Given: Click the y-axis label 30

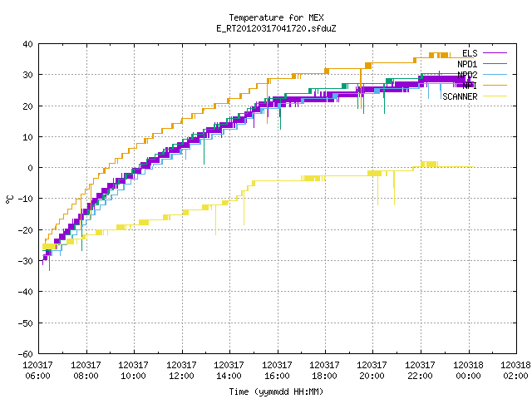Looking at the screenshot, I should [27, 75].
